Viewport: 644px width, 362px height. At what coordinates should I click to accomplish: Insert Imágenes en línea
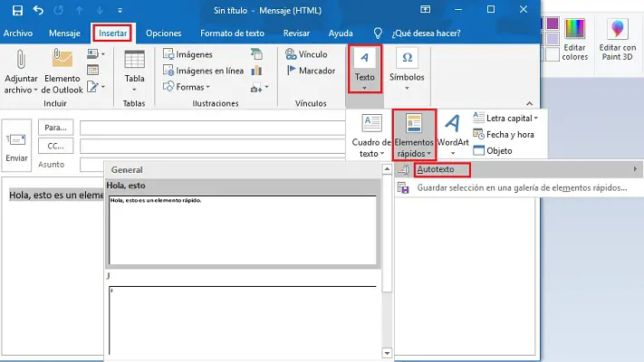(x=203, y=71)
